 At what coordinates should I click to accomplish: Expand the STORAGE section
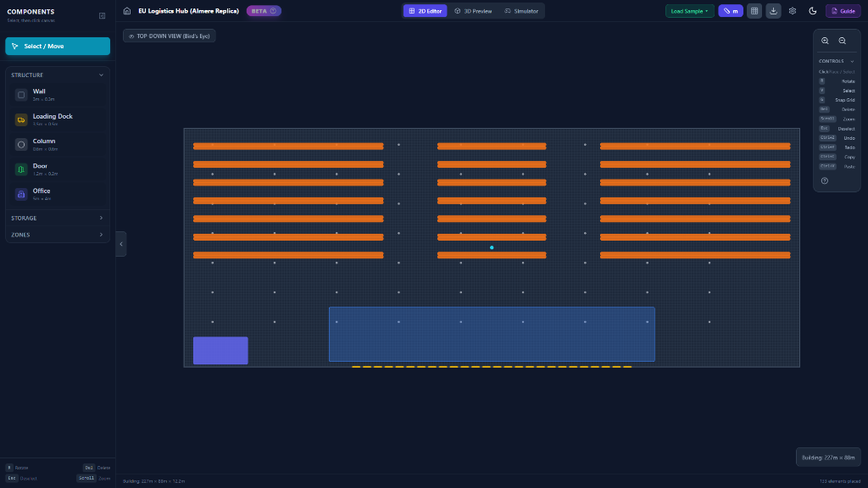(57, 218)
